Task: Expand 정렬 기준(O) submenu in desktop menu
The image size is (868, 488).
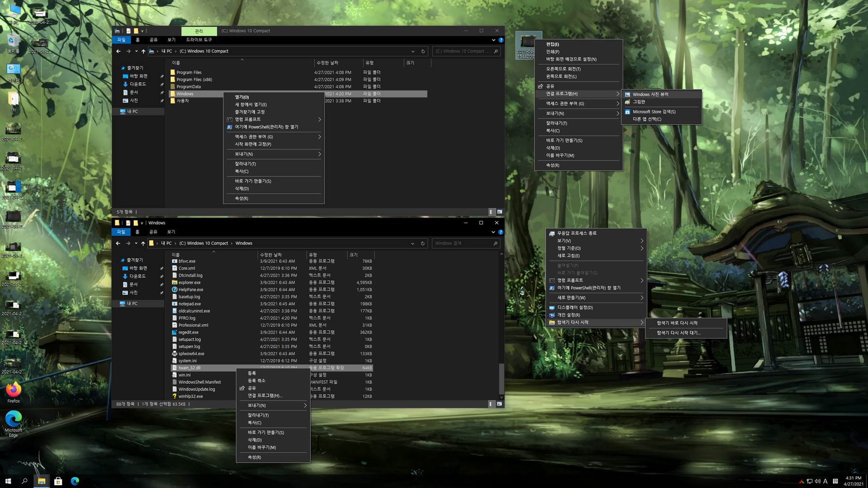Action: pos(596,248)
